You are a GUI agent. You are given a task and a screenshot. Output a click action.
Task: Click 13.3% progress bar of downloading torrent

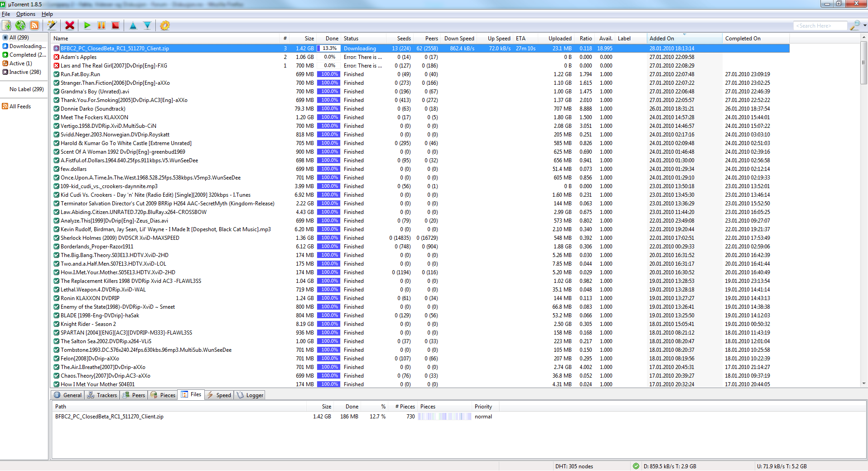click(329, 49)
